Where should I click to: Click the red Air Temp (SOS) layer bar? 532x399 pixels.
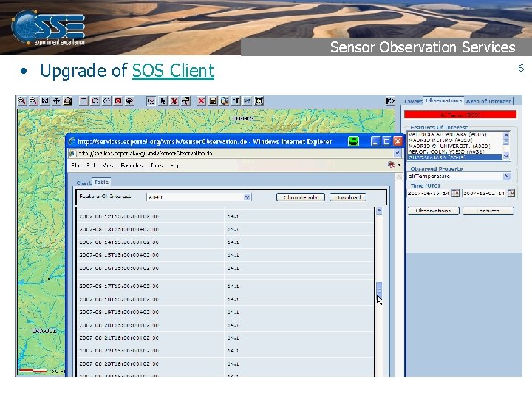click(x=460, y=115)
